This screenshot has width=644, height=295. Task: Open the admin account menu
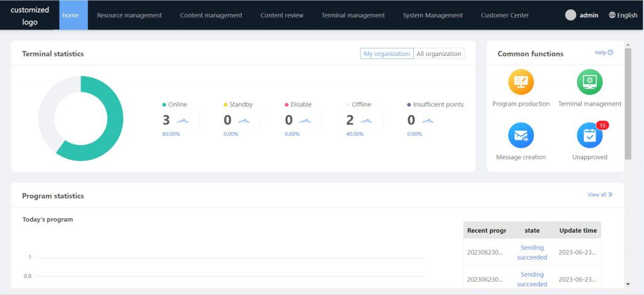click(x=589, y=15)
